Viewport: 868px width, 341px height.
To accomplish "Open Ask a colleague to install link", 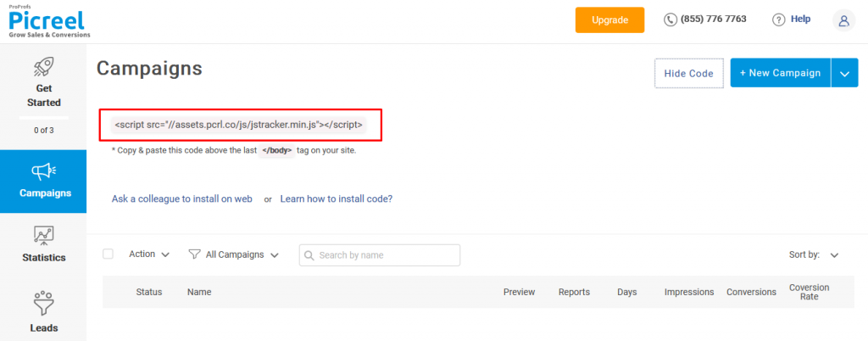I will click(182, 199).
